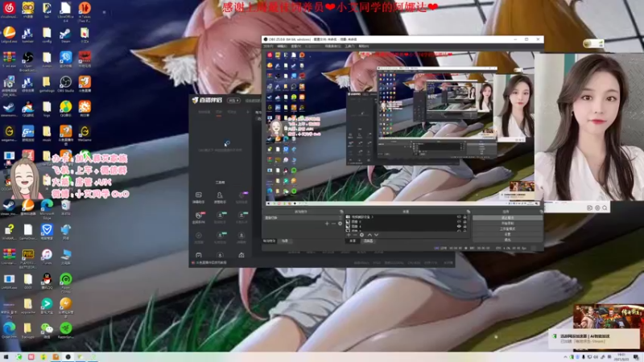Click clock in system tray
Image resolution: width=644 pixels, height=362 pixels.
coord(621,357)
